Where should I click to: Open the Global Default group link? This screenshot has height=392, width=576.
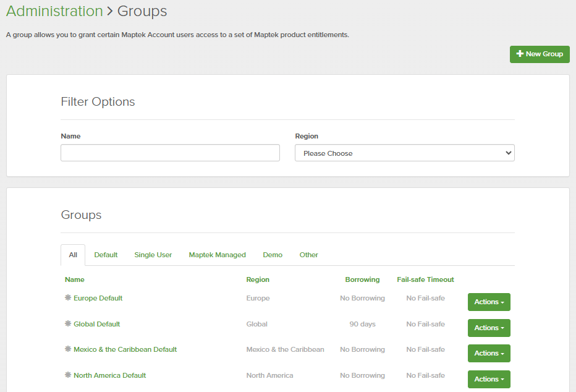tap(96, 324)
